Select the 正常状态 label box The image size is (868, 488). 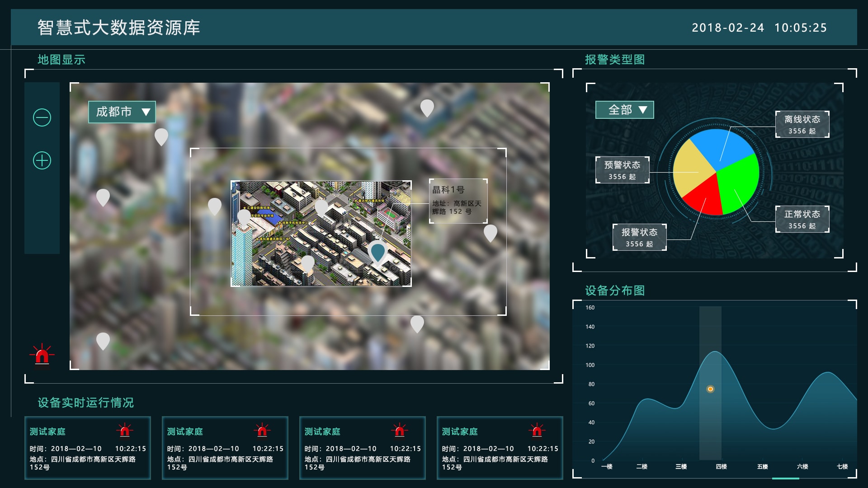[802, 219]
